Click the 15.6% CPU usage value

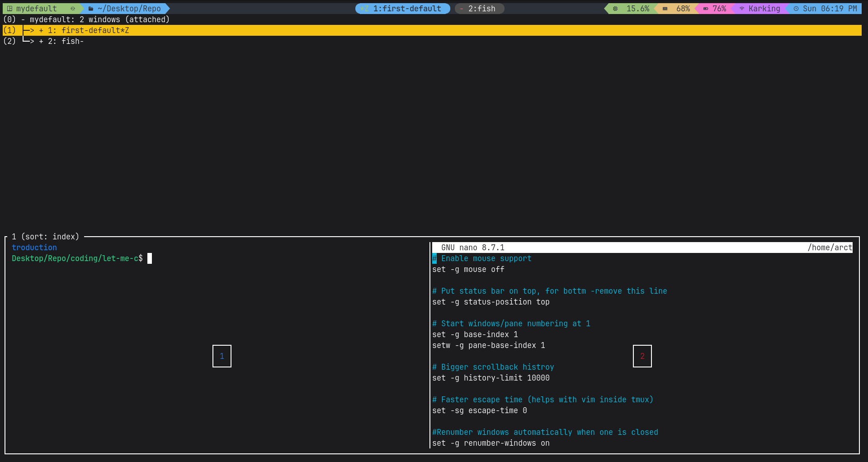click(638, 9)
